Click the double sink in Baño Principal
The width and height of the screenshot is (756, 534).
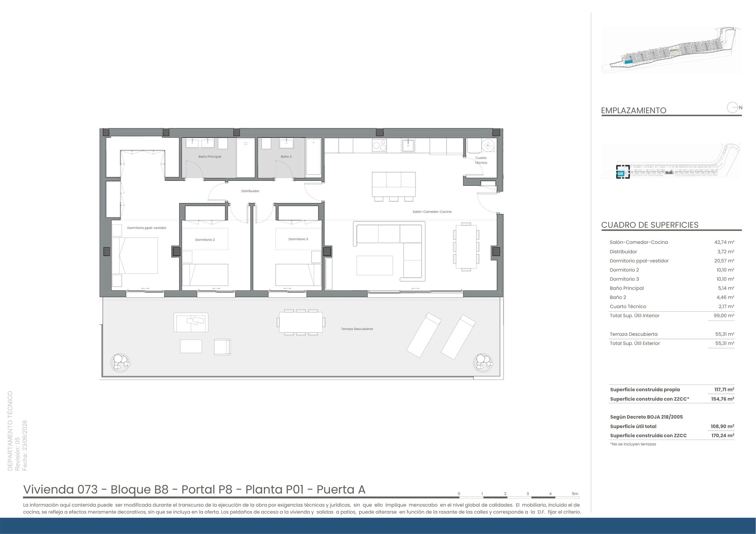click(x=200, y=143)
